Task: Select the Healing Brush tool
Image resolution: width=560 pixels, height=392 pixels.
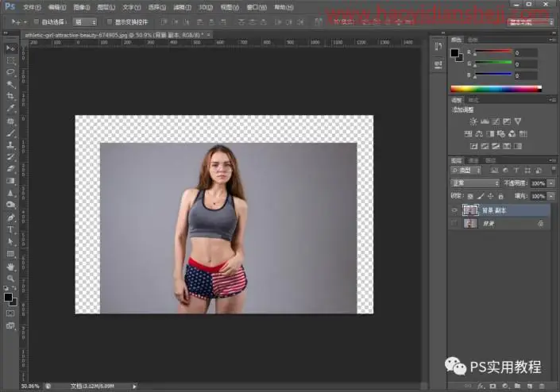Action: [10, 121]
